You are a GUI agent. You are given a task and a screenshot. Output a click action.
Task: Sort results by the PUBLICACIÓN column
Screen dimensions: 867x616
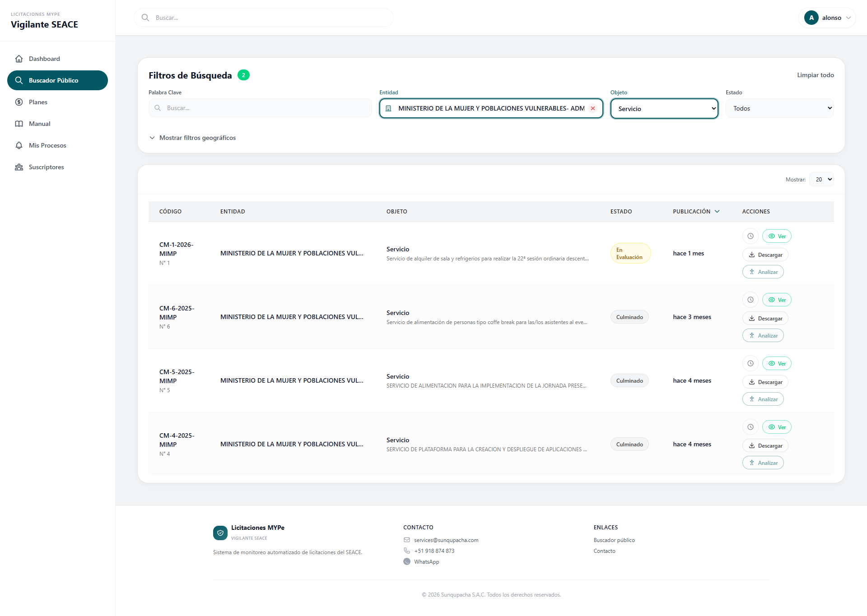tap(695, 211)
